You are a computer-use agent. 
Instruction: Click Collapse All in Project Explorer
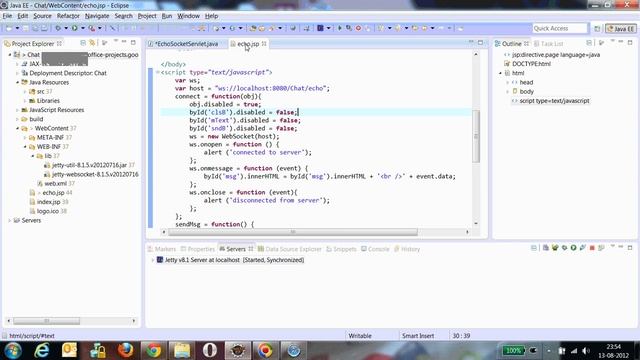pyautogui.click(x=83, y=43)
